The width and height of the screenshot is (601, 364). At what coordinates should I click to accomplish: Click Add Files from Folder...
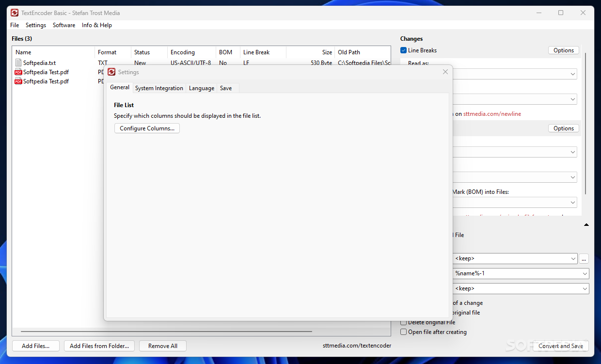click(x=99, y=346)
